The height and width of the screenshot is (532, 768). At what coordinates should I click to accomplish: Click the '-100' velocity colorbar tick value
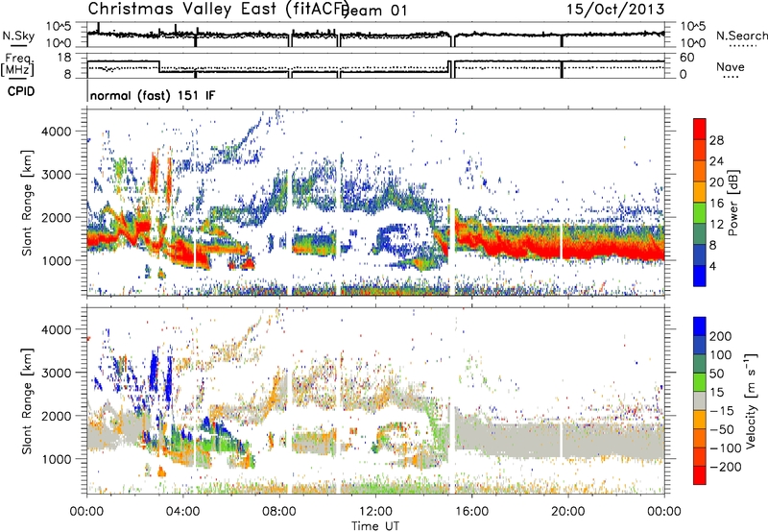pyautogui.click(x=725, y=447)
